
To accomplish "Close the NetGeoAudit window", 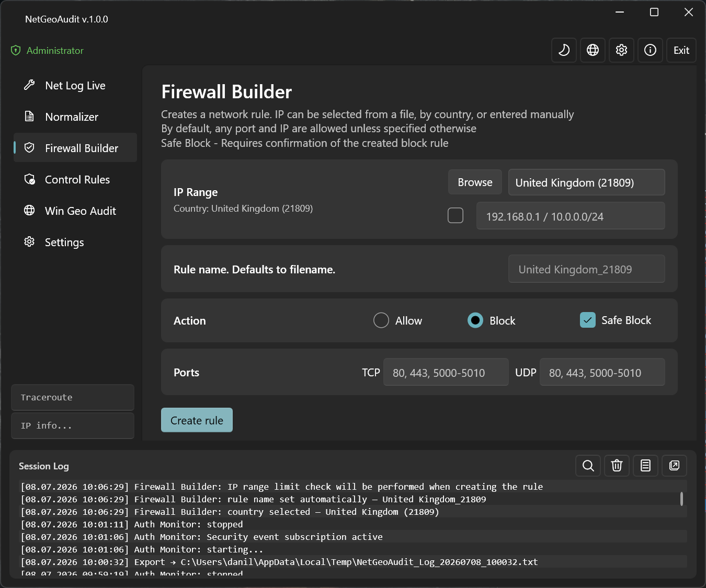I will (688, 12).
